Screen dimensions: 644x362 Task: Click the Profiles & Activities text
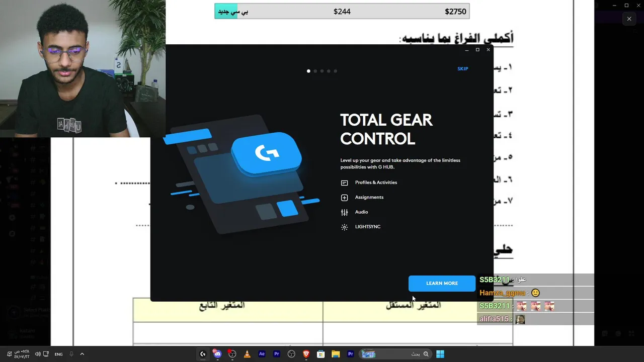376,183
